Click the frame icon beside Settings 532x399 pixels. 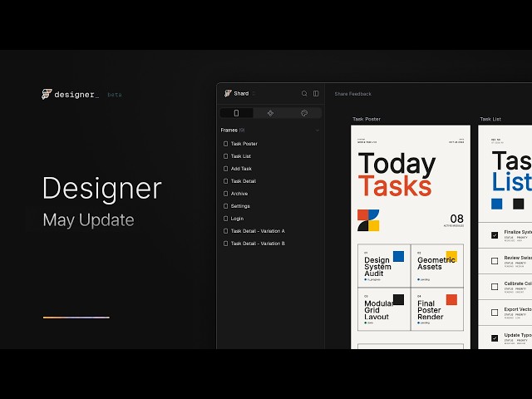tap(225, 206)
